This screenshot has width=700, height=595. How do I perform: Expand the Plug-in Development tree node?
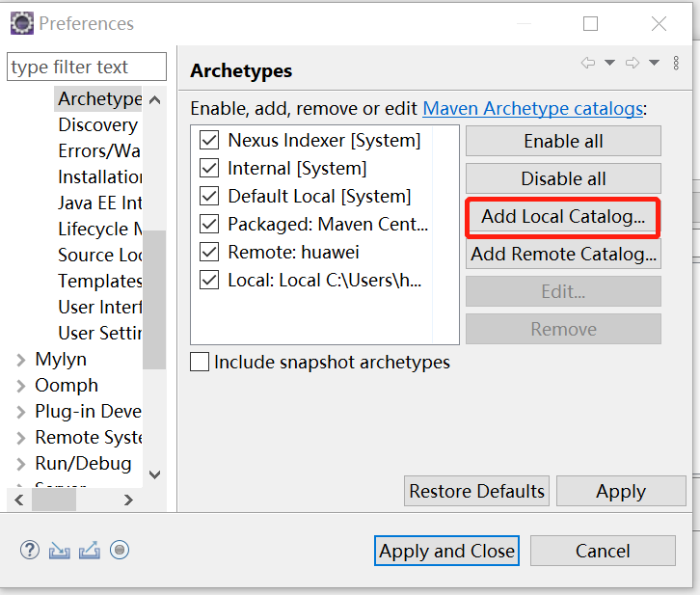click(20, 412)
